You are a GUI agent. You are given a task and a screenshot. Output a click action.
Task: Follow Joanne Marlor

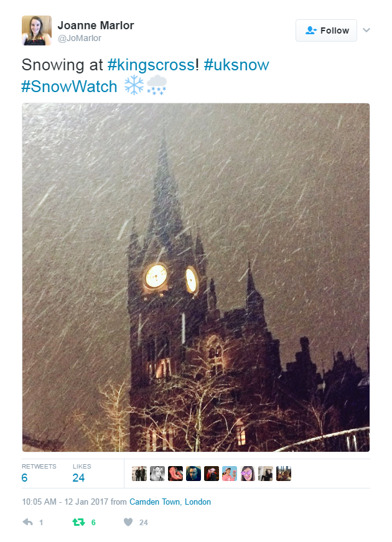(x=326, y=30)
